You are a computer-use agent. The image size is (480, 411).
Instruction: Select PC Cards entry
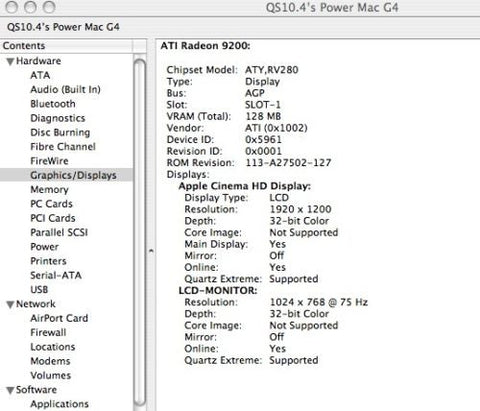51,204
